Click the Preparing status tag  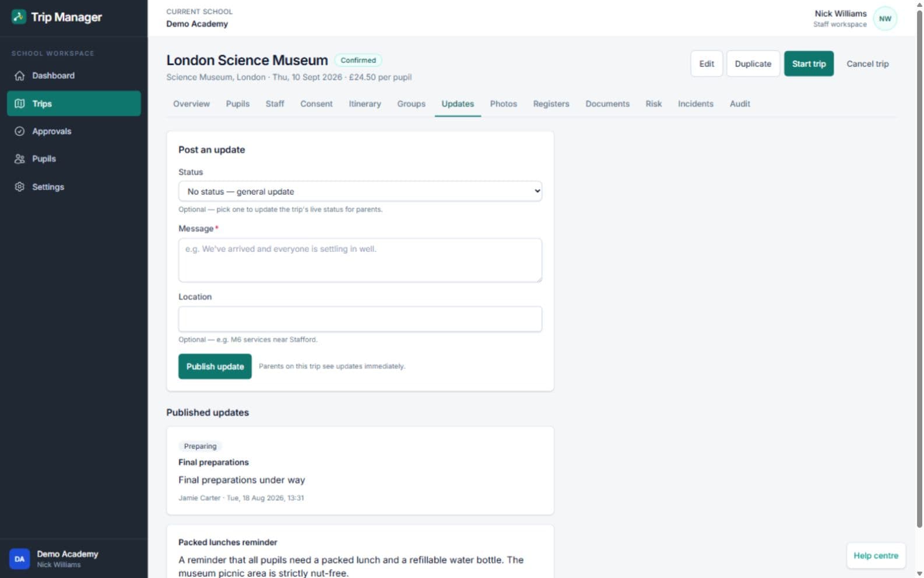pos(200,446)
